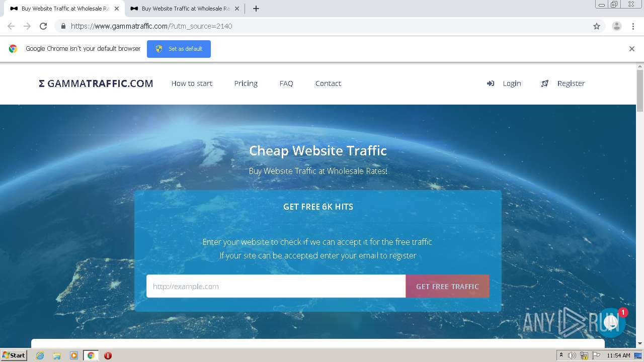Click the browser forward arrow

(x=27, y=26)
